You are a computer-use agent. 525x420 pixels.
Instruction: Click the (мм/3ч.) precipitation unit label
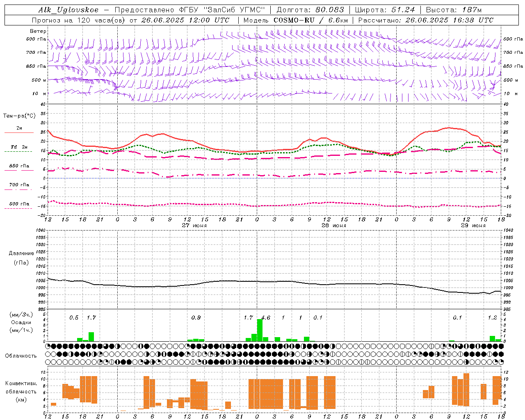pyautogui.click(x=21, y=315)
